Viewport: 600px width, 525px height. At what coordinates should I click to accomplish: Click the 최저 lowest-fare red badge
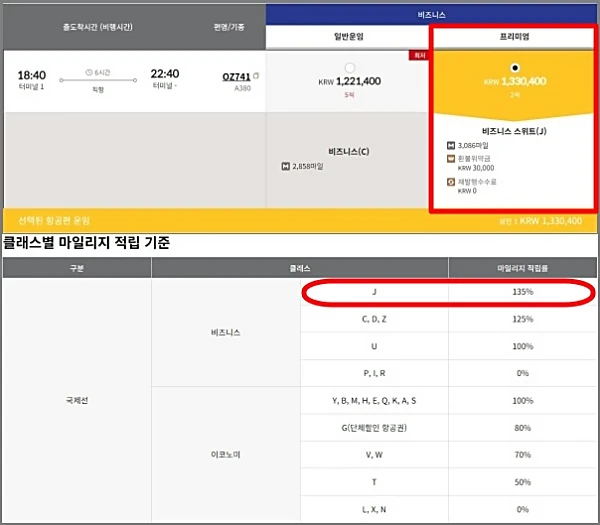point(419,55)
